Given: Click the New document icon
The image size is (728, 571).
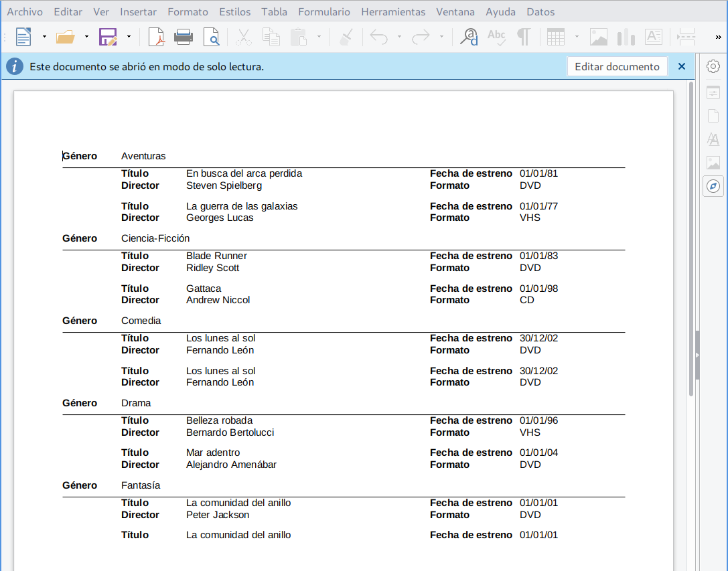Looking at the screenshot, I should point(23,37).
